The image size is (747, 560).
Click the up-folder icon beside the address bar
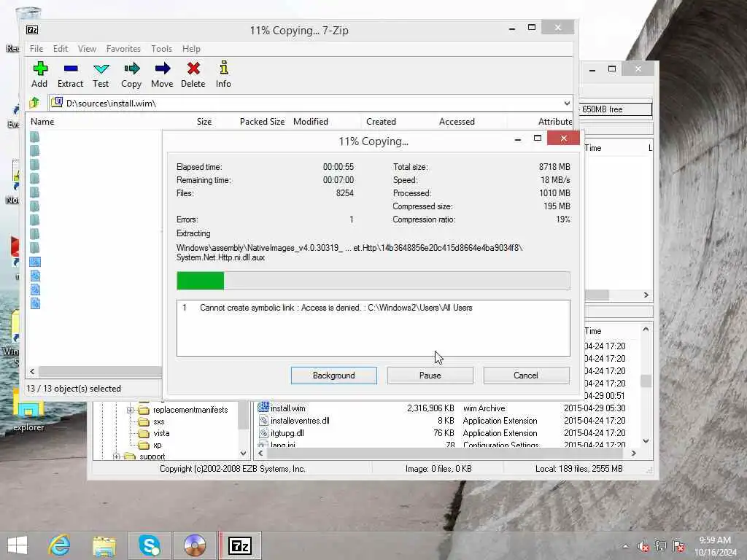[34, 103]
